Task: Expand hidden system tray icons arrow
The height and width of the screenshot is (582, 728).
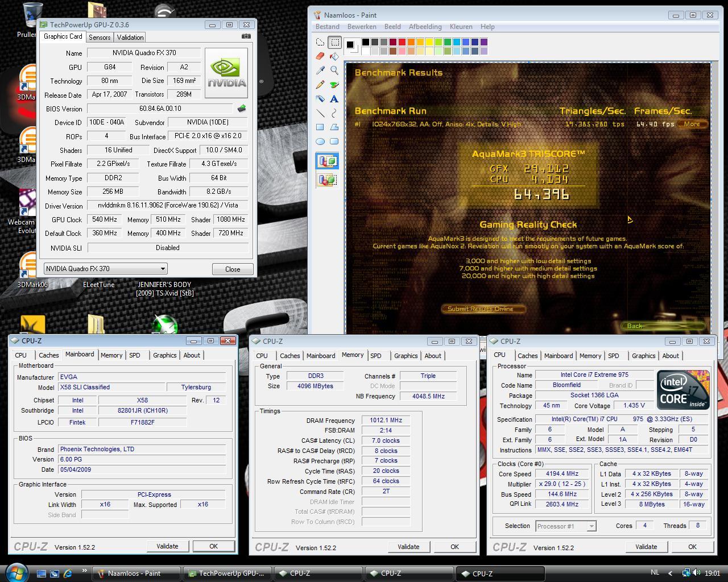Action: (x=670, y=573)
